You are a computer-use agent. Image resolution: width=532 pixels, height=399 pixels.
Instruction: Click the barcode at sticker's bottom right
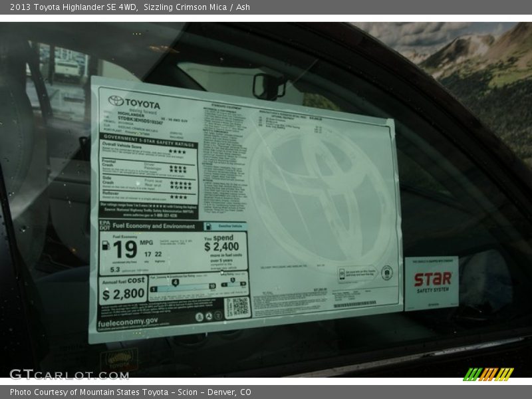[x=354, y=304]
